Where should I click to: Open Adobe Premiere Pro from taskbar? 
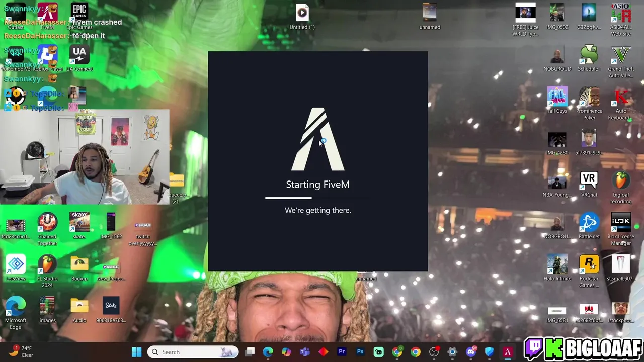tap(342, 352)
